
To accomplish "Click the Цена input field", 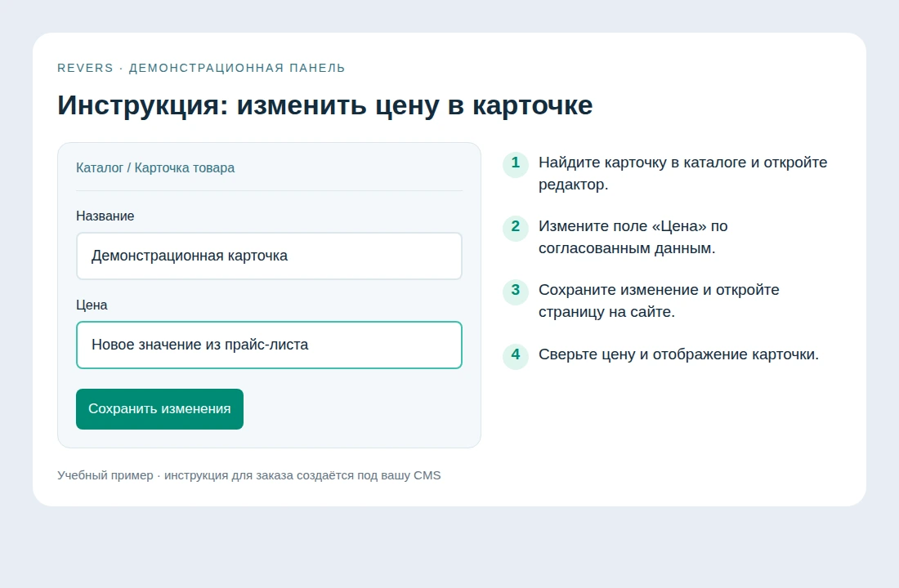I will pos(269,345).
